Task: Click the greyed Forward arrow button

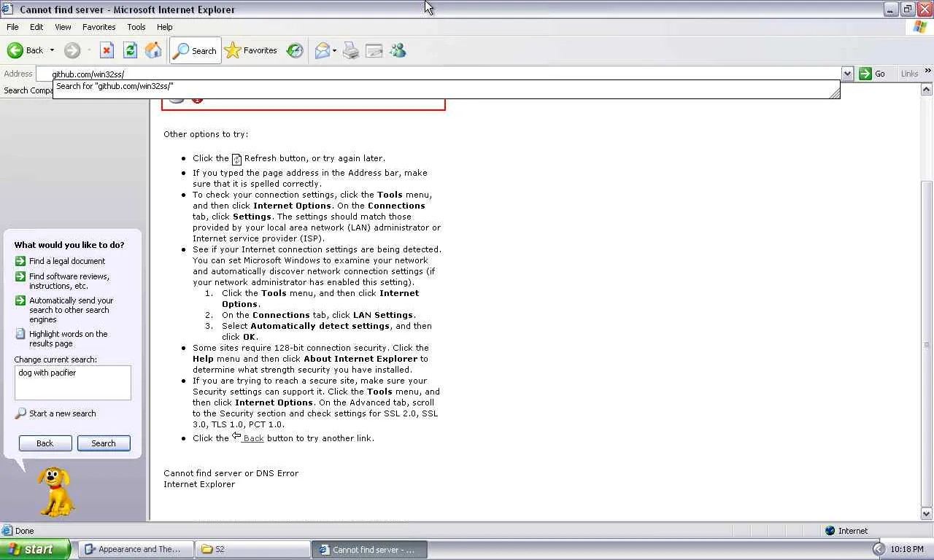Action: click(72, 50)
